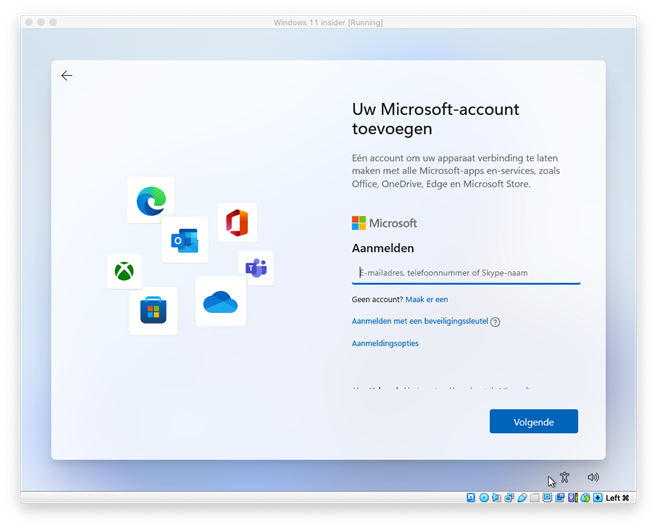Continue with the Volgende button
Viewport: 657px width, 529px height.
tap(533, 421)
